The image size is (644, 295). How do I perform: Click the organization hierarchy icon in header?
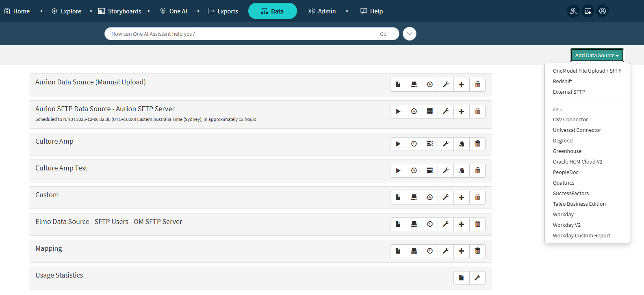(x=573, y=11)
